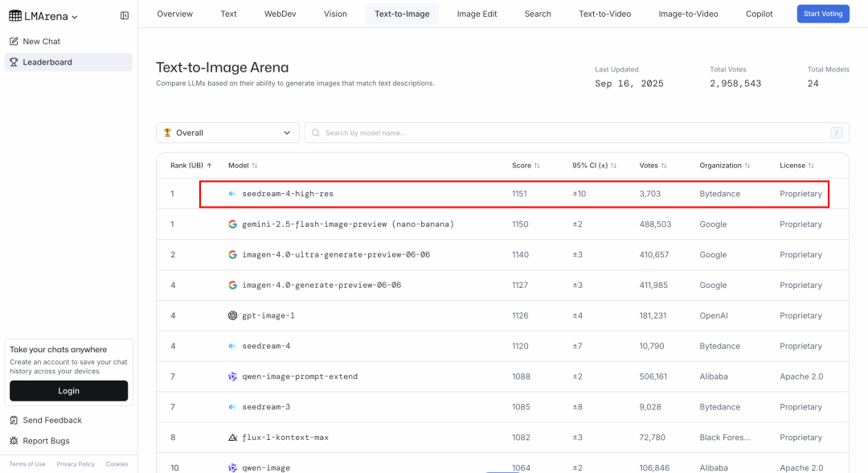Open the Text-to-Video tab
This screenshot has width=868, height=473.
click(x=604, y=14)
